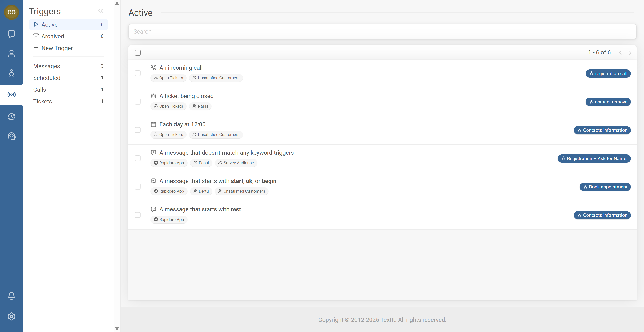Collapse the Triggers side menu with double chevron
644x332 pixels.
(100, 11)
